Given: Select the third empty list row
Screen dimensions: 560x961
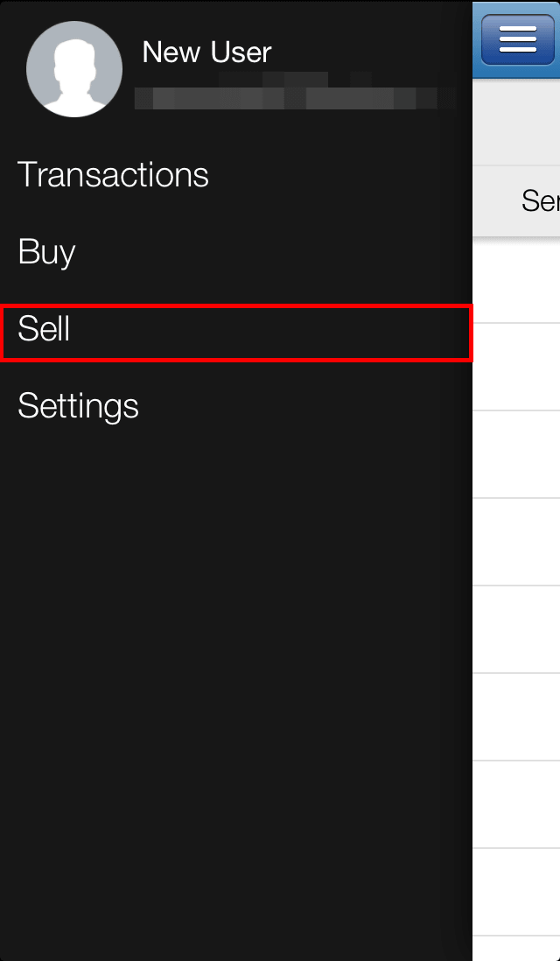Looking at the screenshot, I should pyautogui.click(x=516, y=454).
